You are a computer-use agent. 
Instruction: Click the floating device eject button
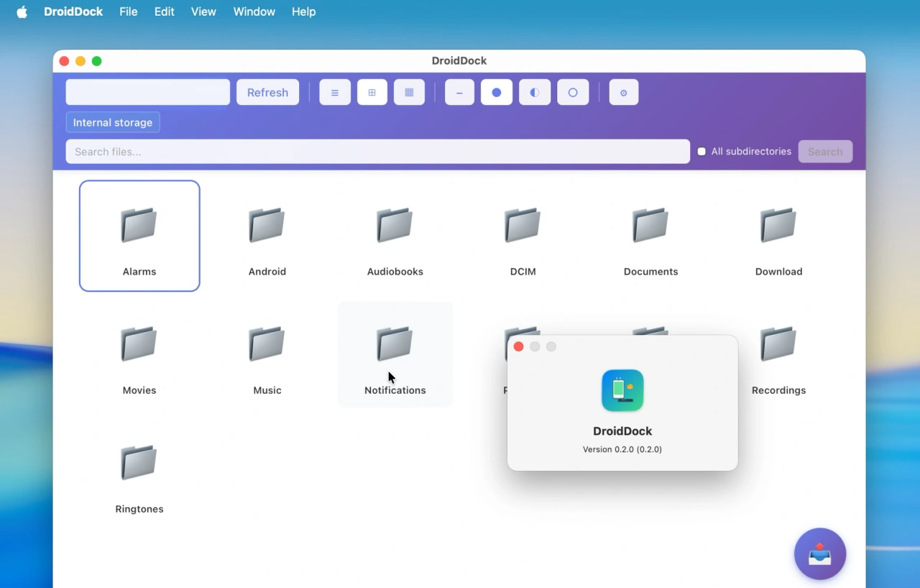(x=820, y=553)
